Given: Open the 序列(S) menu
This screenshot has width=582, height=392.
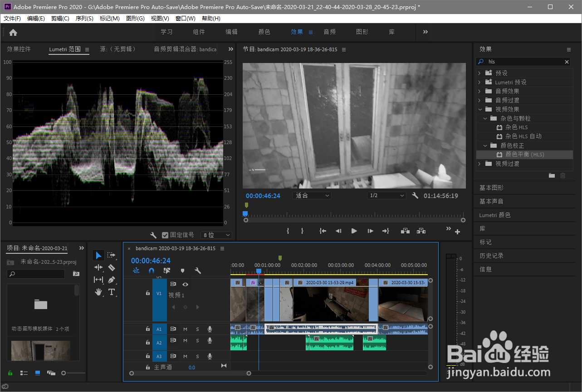Looking at the screenshot, I should coord(84,19).
